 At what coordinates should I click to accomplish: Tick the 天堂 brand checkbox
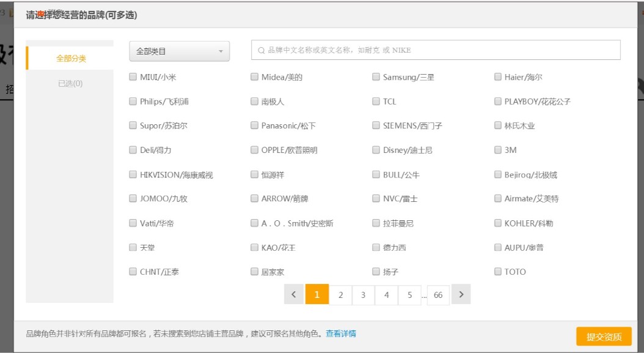pyautogui.click(x=133, y=247)
